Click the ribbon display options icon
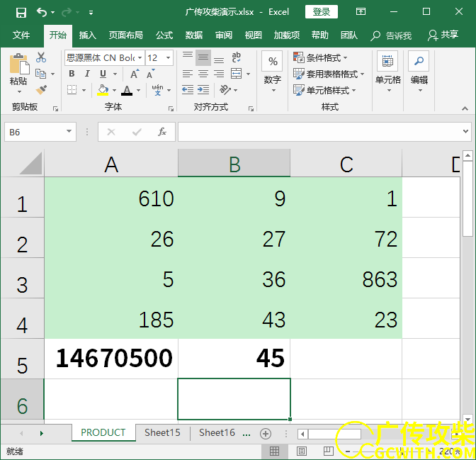The image size is (476, 460). tap(361, 12)
